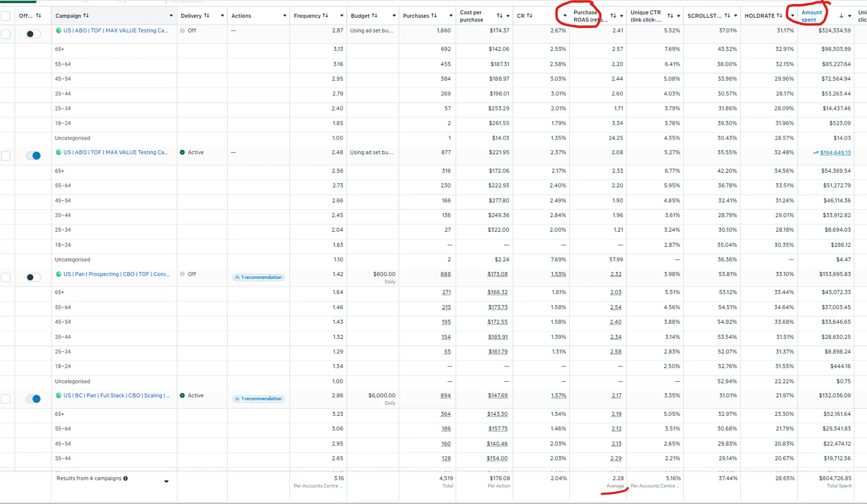Click the trend arrow icon next to $194,649.13
This screenshot has width=867, height=504.
[x=815, y=153]
